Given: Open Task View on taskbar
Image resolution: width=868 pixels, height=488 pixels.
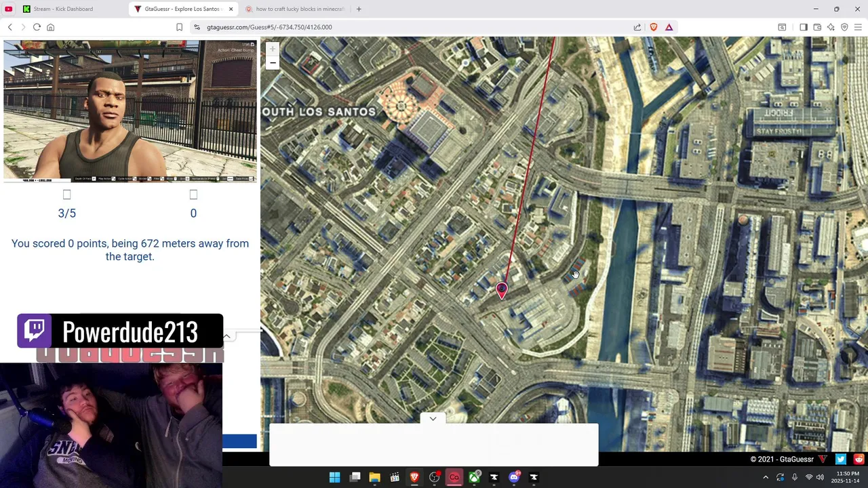Looking at the screenshot, I should (x=355, y=477).
